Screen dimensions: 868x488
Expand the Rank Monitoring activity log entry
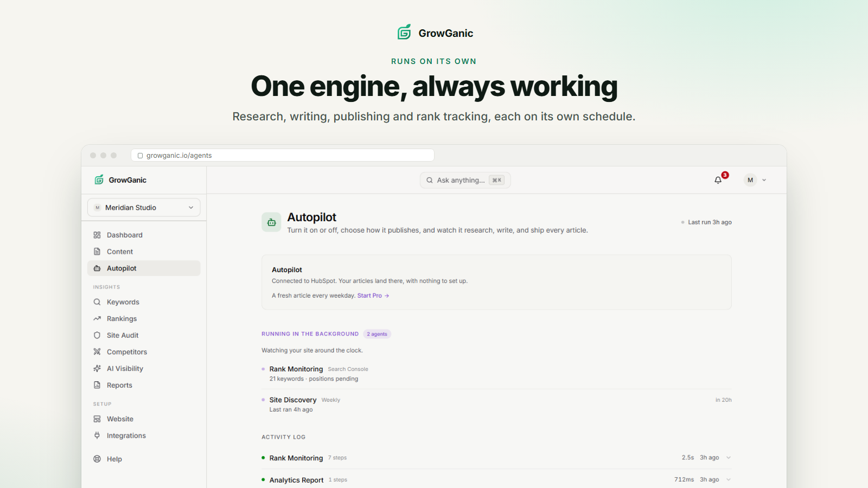729,458
